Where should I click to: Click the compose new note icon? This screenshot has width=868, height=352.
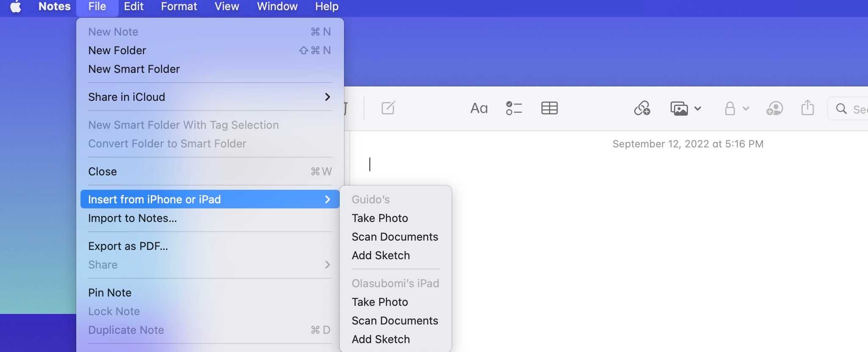[388, 108]
